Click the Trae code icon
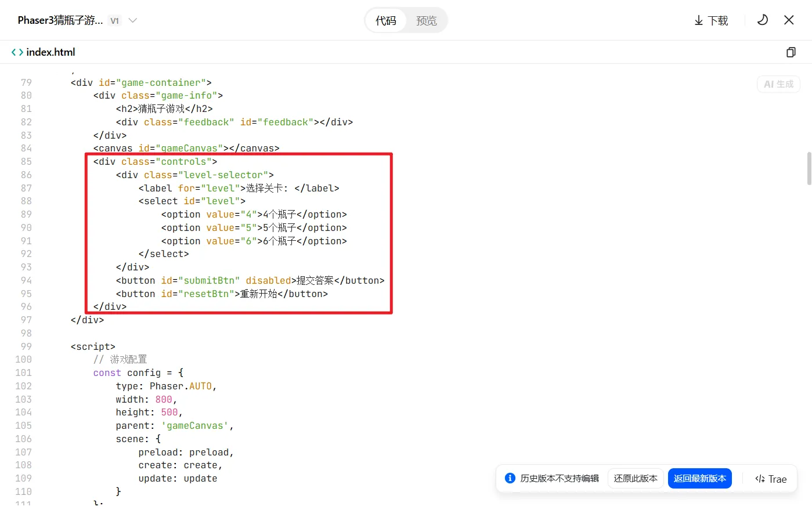Image resolution: width=812 pixels, height=510 pixels. point(760,479)
